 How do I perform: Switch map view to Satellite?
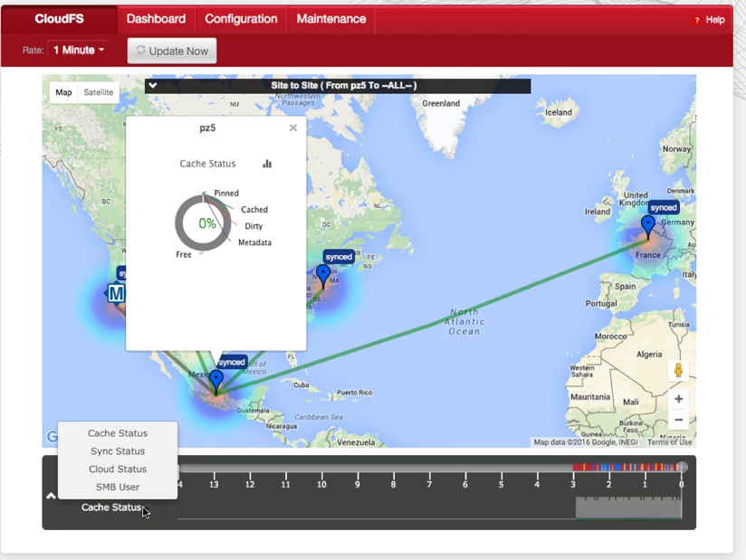(99, 92)
